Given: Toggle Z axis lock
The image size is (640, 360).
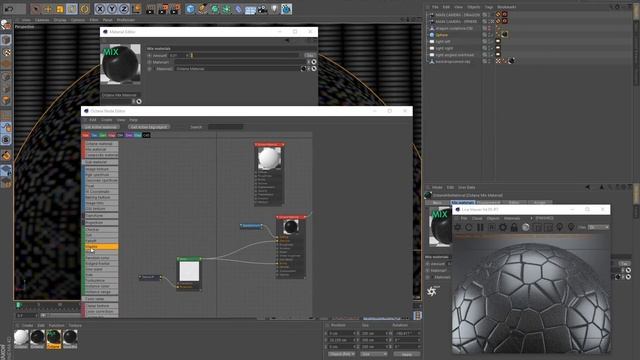Looking at the screenshot, I should pos(124,9).
